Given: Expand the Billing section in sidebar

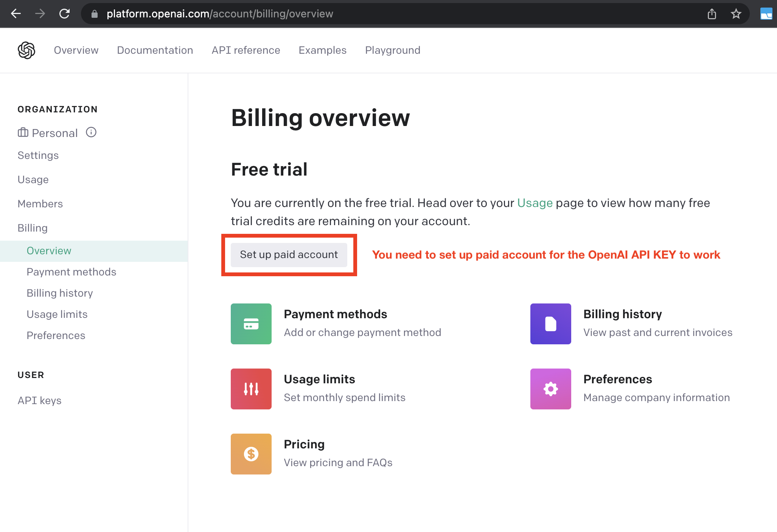Looking at the screenshot, I should (x=33, y=228).
